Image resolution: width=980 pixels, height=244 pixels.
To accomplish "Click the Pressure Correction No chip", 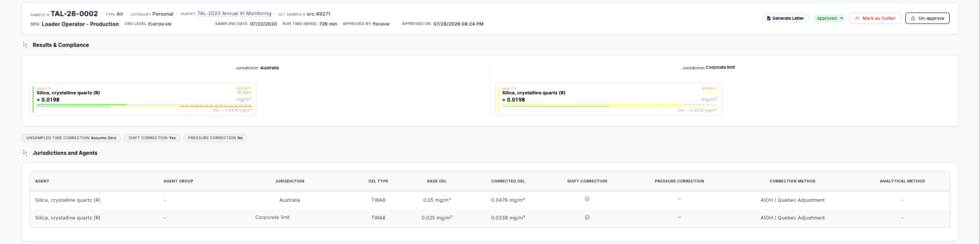I will point(215,138).
